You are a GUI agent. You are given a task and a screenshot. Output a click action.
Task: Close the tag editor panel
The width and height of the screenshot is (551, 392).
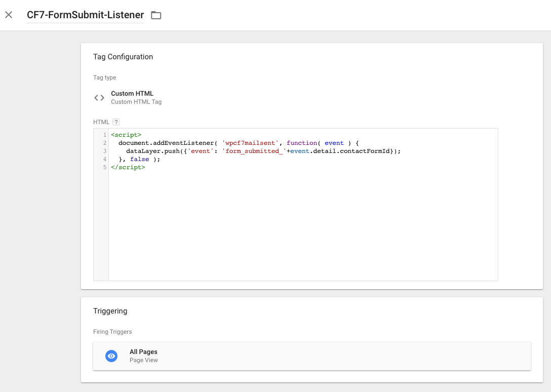[9, 15]
